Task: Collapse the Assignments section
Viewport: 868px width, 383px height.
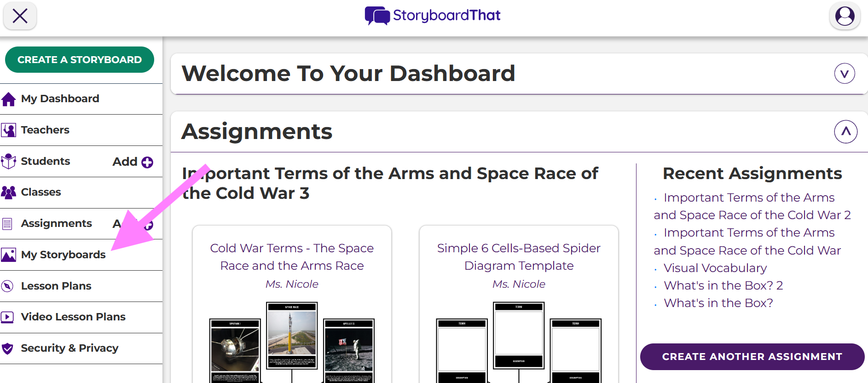Action: [x=845, y=132]
